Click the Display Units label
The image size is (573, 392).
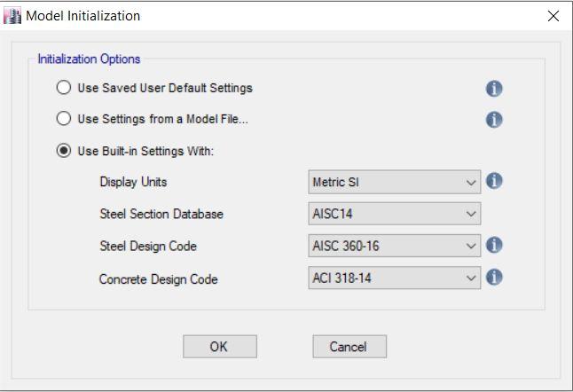[133, 183]
